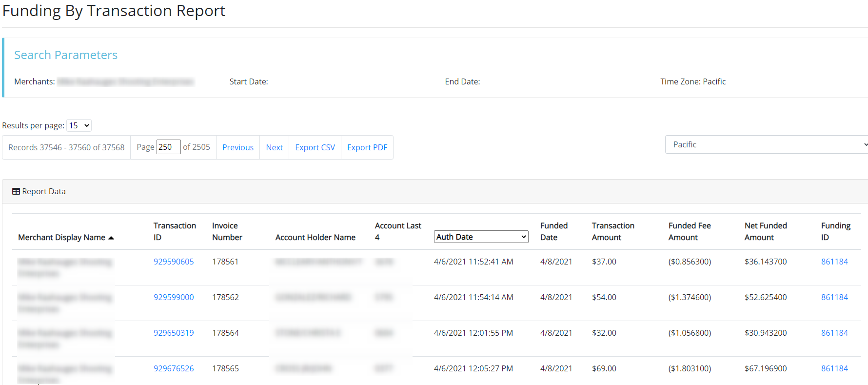
Task: Click the Report Data table icon
Action: pyautogui.click(x=16, y=191)
